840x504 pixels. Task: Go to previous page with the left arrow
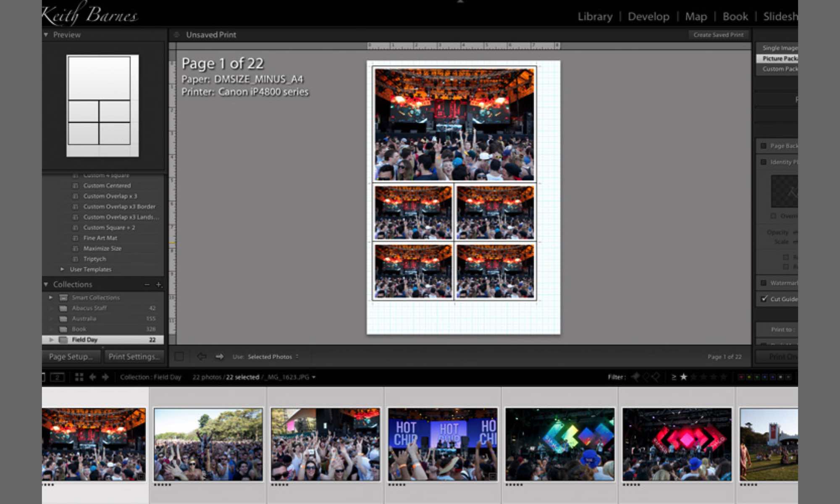pyautogui.click(x=202, y=357)
